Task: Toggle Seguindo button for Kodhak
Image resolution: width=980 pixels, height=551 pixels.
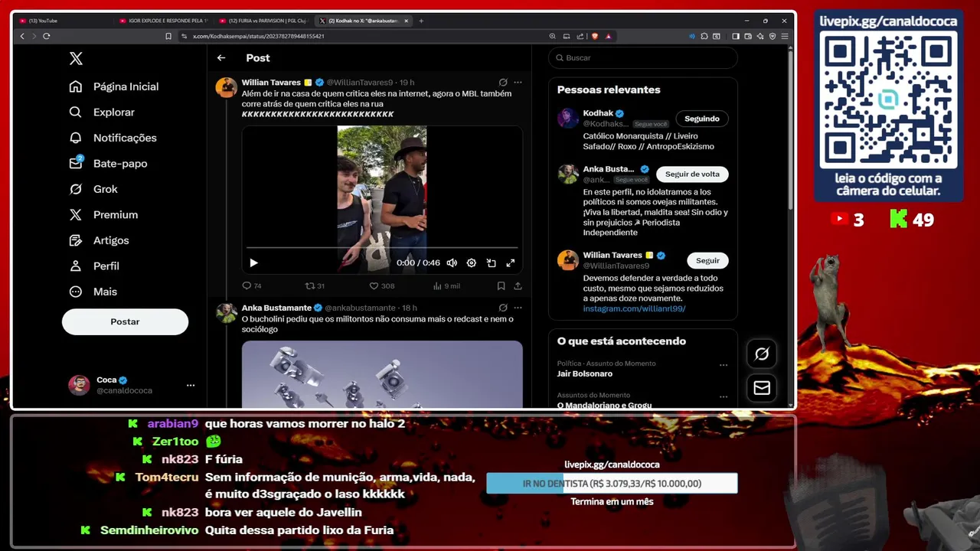Action: point(701,119)
